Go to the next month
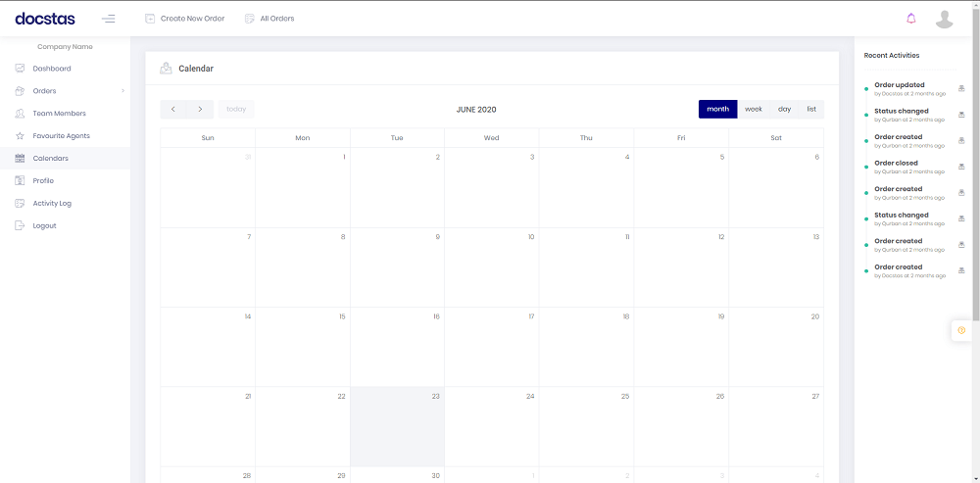The width and height of the screenshot is (980, 483). (200, 109)
